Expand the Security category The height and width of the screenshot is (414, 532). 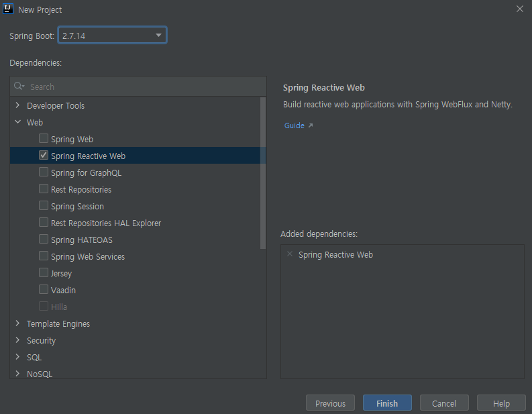[17, 340]
